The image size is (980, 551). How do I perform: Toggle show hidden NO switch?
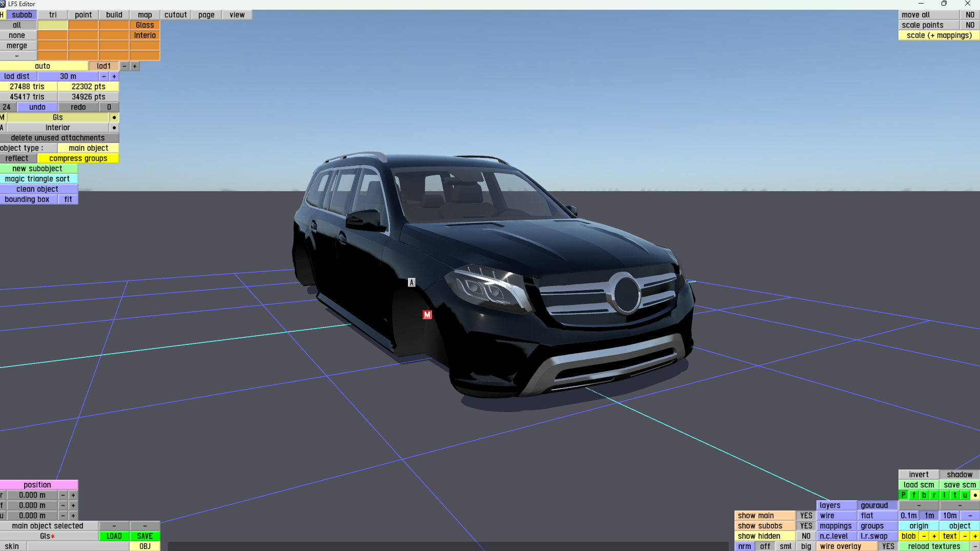pyautogui.click(x=806, y=536)
